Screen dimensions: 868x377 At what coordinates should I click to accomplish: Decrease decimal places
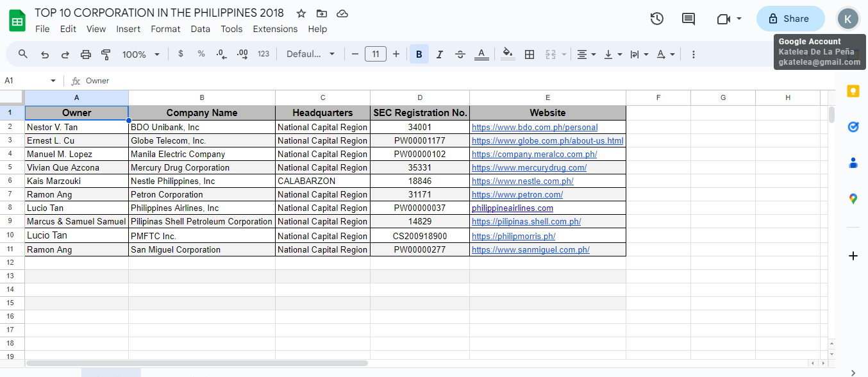pos(222,54)
